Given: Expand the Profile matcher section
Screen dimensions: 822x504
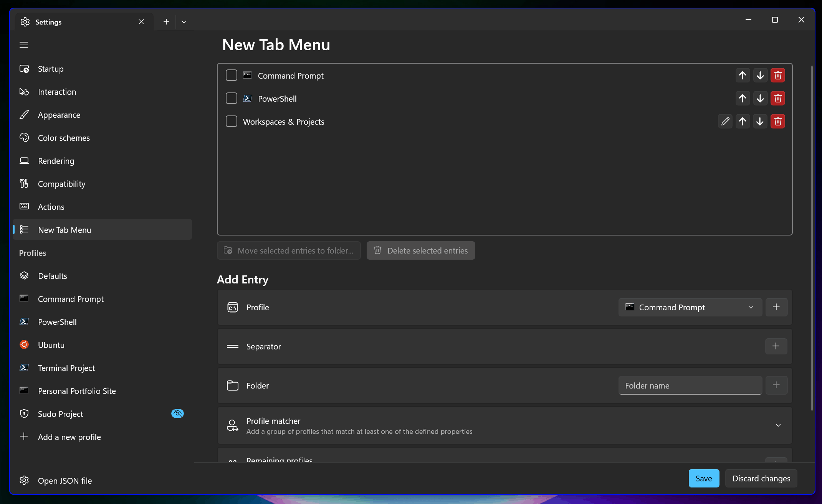Looking at the screenshot, I should [x=778, y=425].
